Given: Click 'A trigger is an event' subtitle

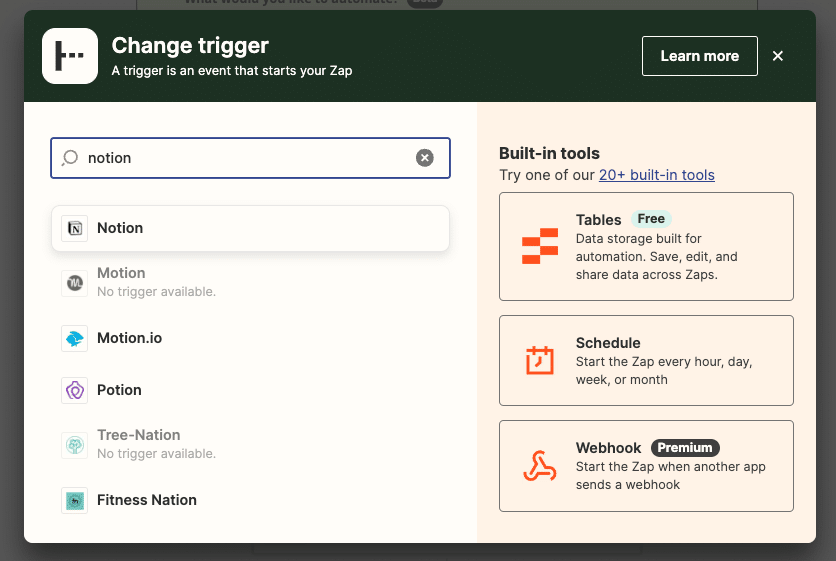Looking at the screenshot, I should pyautogui.click(x=232, y=71).
